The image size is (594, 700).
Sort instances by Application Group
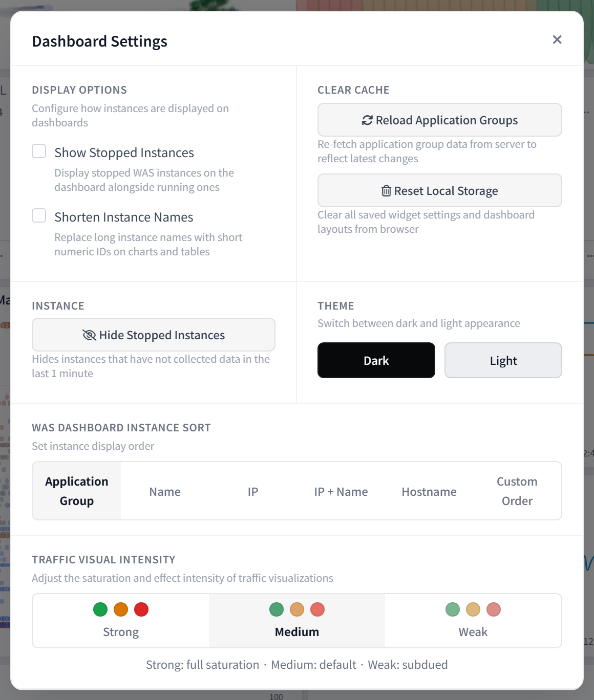point(77,491)
